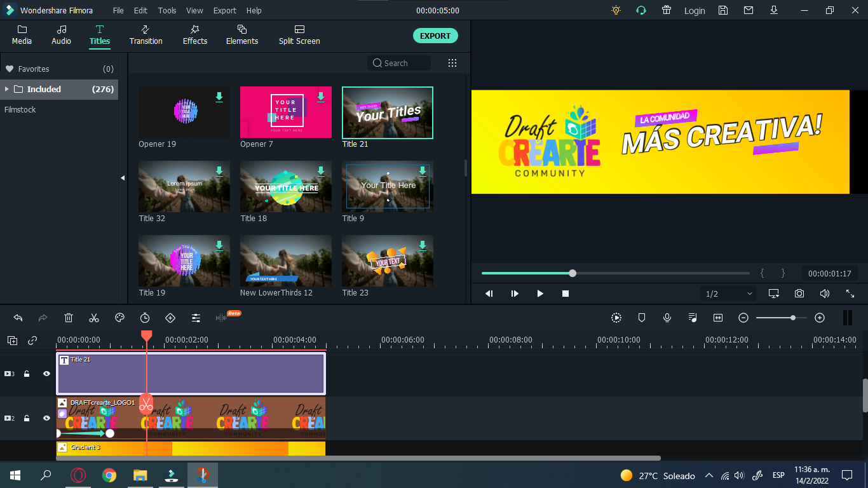Open the Tools menu
The width and height of the screenshot is (868, 488).
(x=167, y=11)
